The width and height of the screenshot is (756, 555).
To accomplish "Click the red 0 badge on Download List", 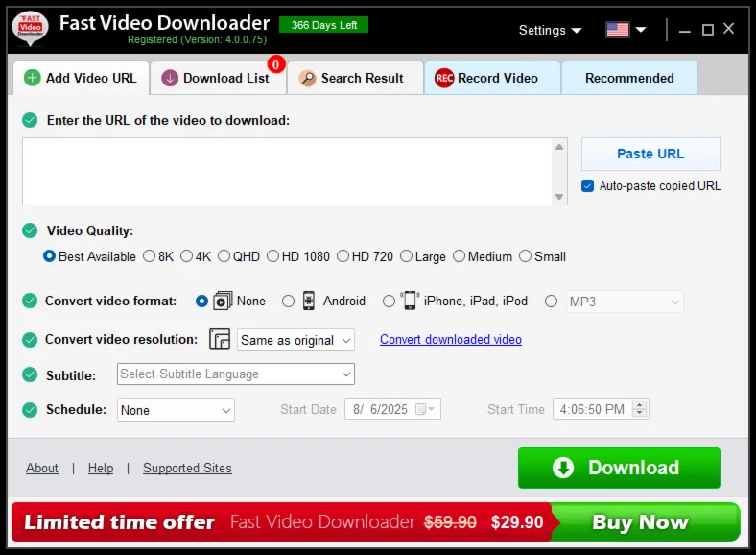I will 275,64.
